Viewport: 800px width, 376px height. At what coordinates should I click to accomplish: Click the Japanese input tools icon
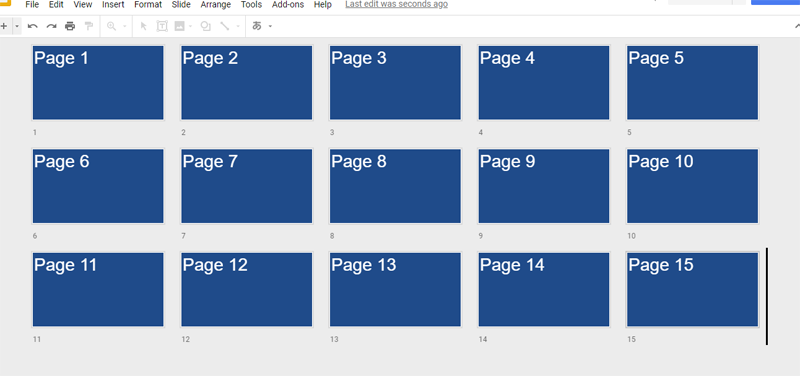tap(257, 26)
